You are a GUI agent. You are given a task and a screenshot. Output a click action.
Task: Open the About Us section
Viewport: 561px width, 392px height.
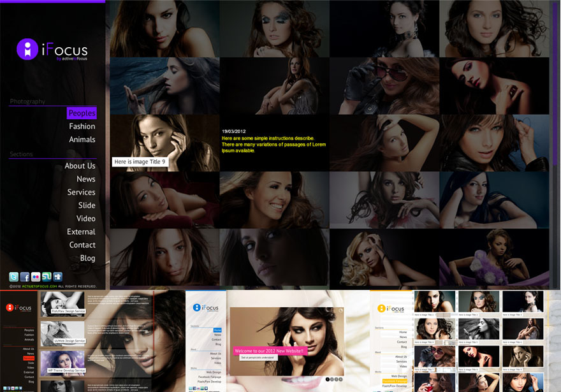[x=80, y=166]
